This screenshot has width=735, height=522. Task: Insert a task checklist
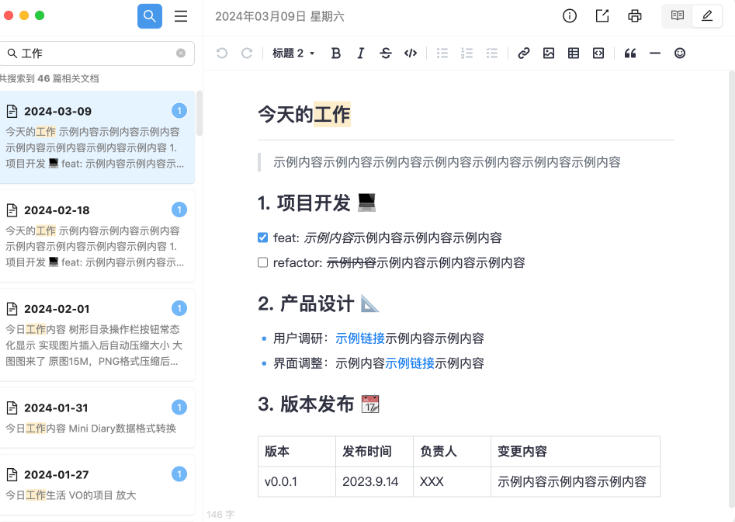[492, 53]
